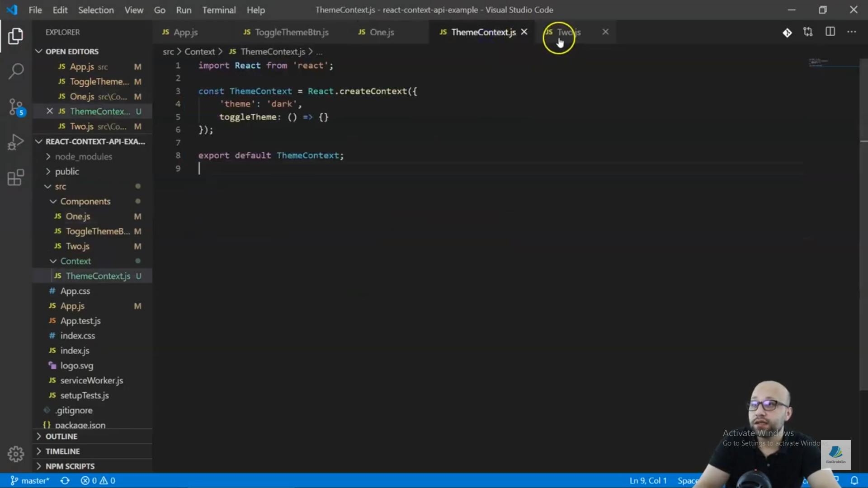Close the ThemeContext.js tab
Image resolution: width=868 pixels, height=488 pixels.
click(524, 32)
